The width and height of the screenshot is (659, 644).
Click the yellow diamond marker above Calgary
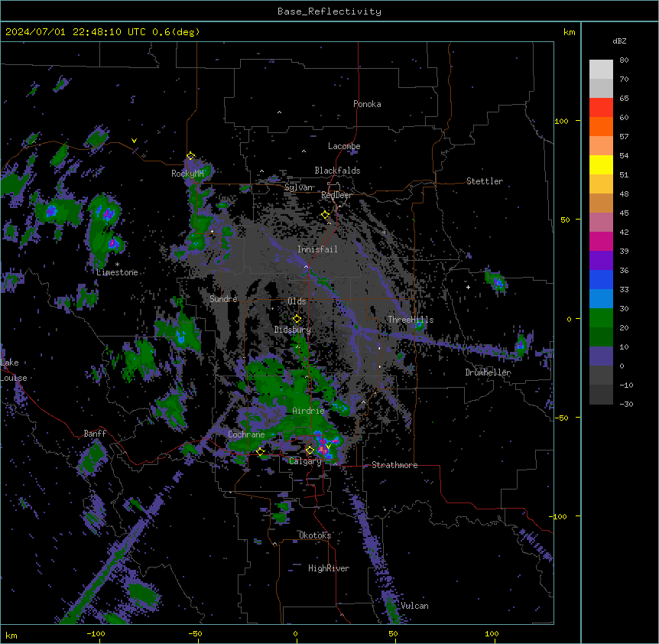[310, 450]
